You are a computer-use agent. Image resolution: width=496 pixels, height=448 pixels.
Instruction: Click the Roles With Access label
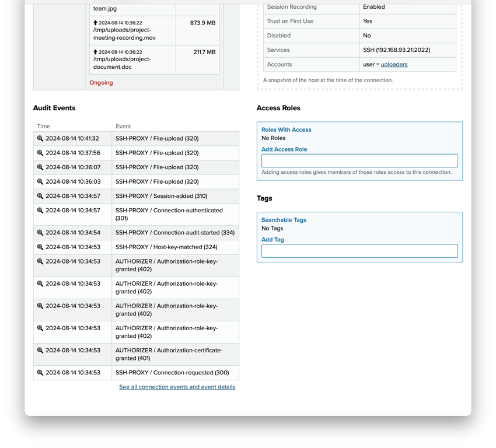[x=287, y=129]
